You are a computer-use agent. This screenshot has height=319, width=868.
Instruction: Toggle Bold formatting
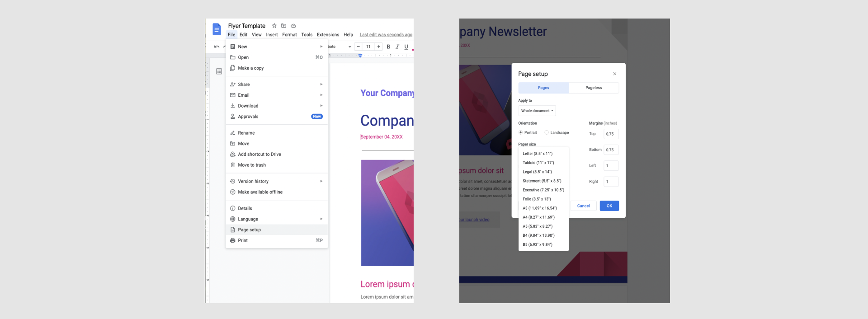[388, 47]
